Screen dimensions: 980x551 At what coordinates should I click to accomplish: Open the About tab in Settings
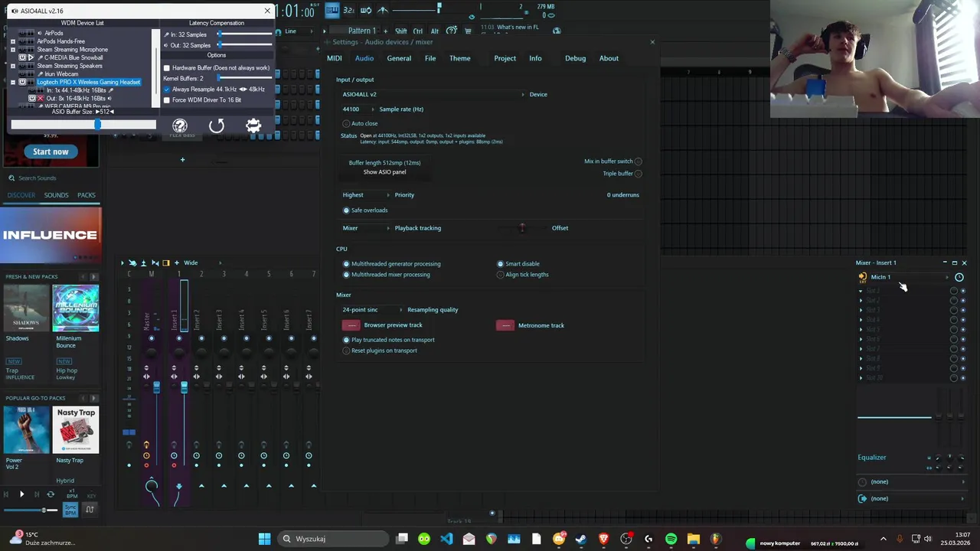[x=609, y=58]
